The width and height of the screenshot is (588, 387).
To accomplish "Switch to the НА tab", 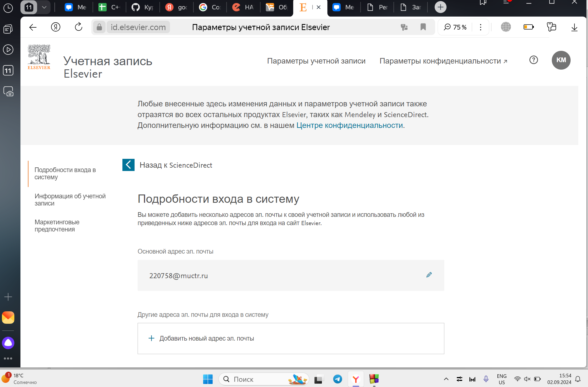I will tap(243, 7).
